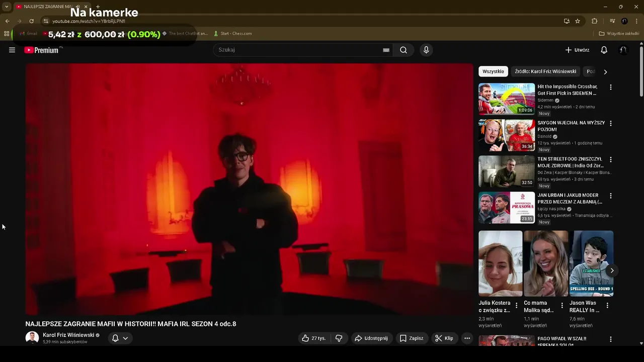Image resolution: width=644 pixels, height=362 pixels.
Task: Open SAYGON WJECHAŁ NA WYŻSZY POZIOM thumbnail
Action: point(507,135)
